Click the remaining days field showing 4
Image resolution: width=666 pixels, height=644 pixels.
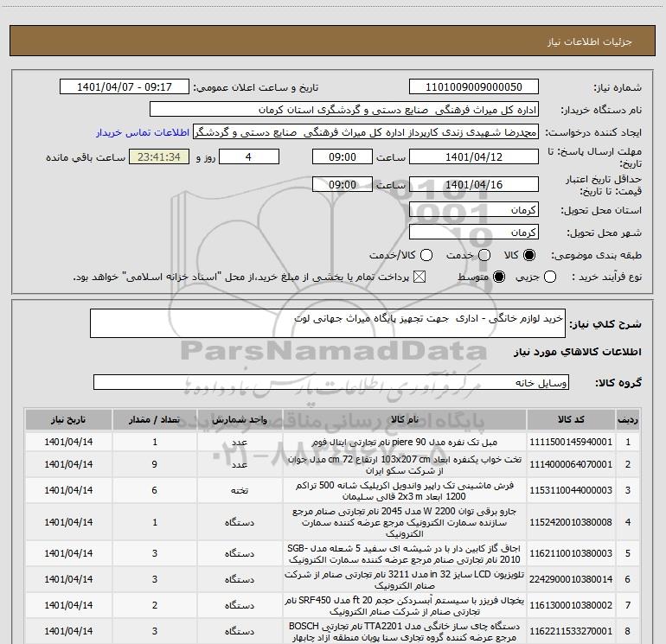coord(249,157)
